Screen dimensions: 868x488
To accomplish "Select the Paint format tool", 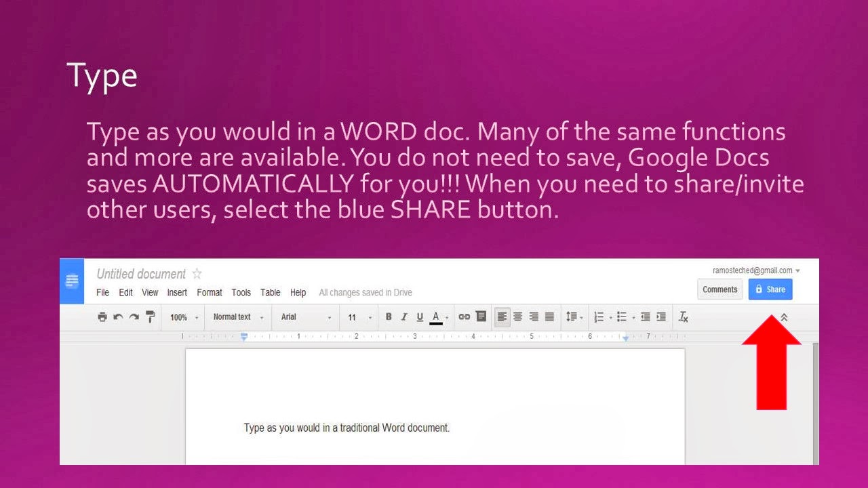I will coord(151,317).
